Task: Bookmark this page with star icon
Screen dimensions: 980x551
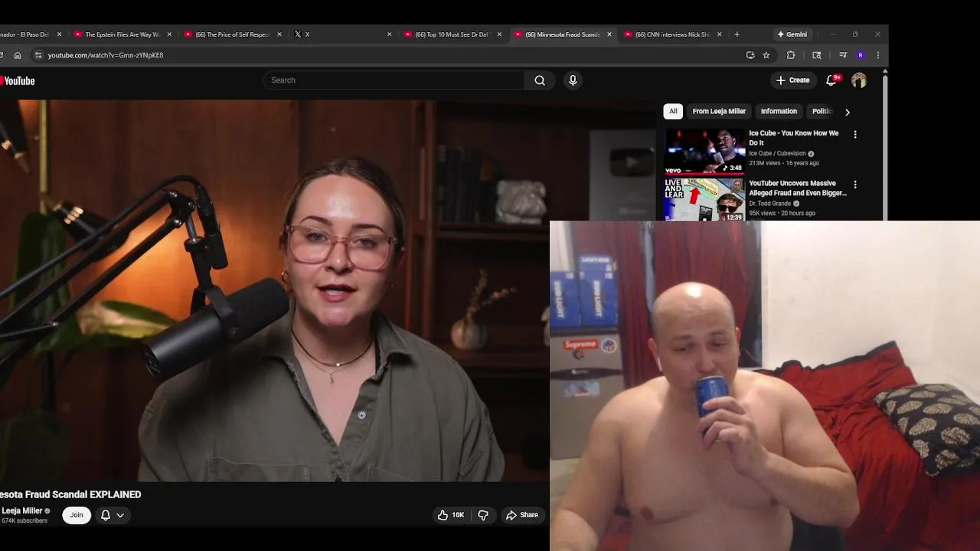Action: [766, 55]
